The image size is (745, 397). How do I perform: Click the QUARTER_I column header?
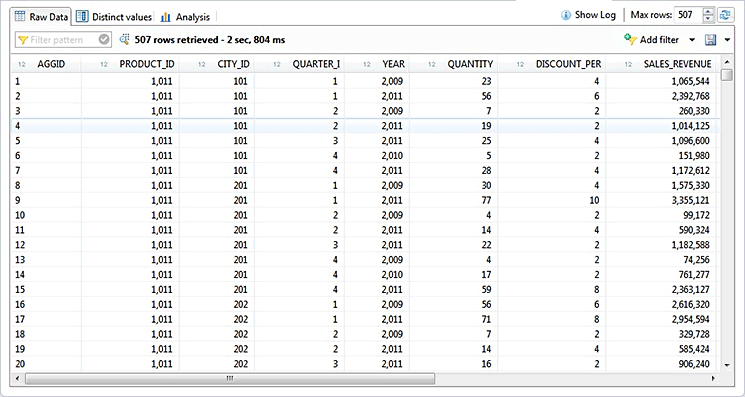300,64
